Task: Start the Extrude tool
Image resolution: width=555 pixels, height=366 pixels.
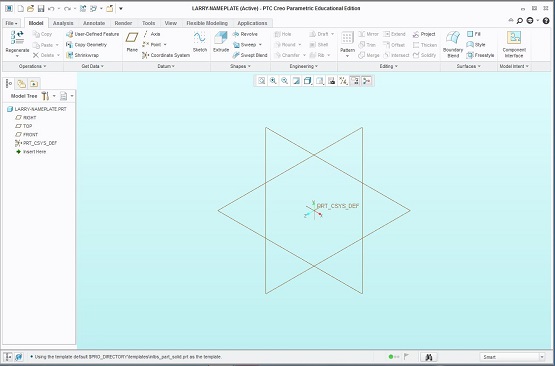Action: point(221,42)
